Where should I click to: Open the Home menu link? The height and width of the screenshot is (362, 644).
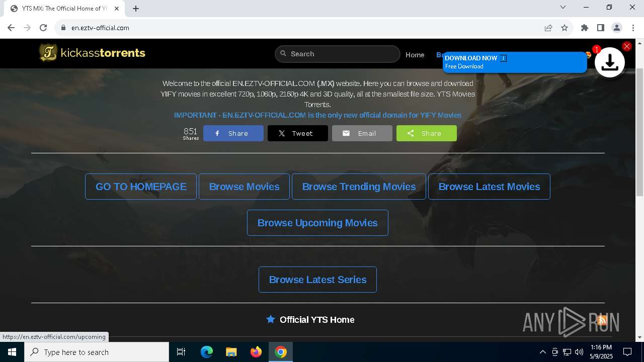[x=415, y=55]
